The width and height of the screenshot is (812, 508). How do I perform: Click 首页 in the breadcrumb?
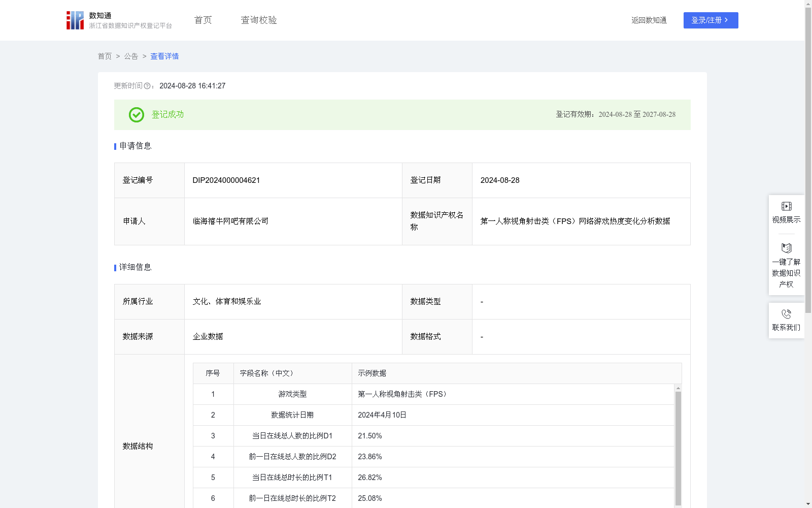[105, 56]
